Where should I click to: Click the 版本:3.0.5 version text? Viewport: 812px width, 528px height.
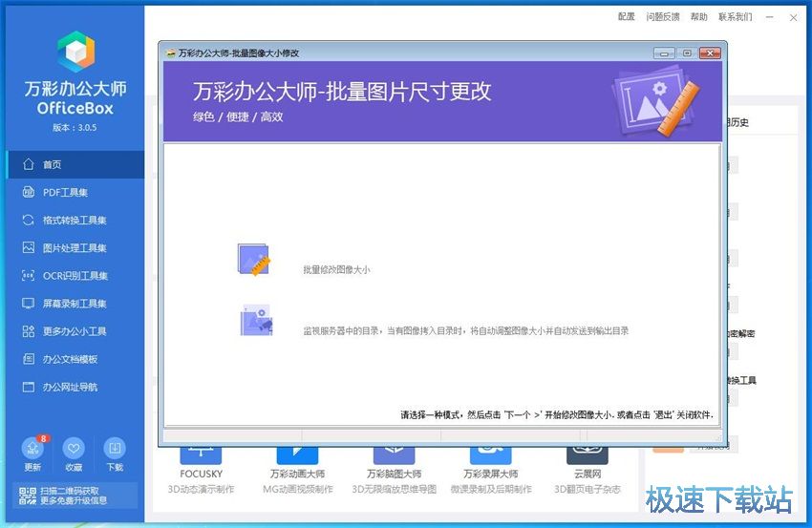75,127
